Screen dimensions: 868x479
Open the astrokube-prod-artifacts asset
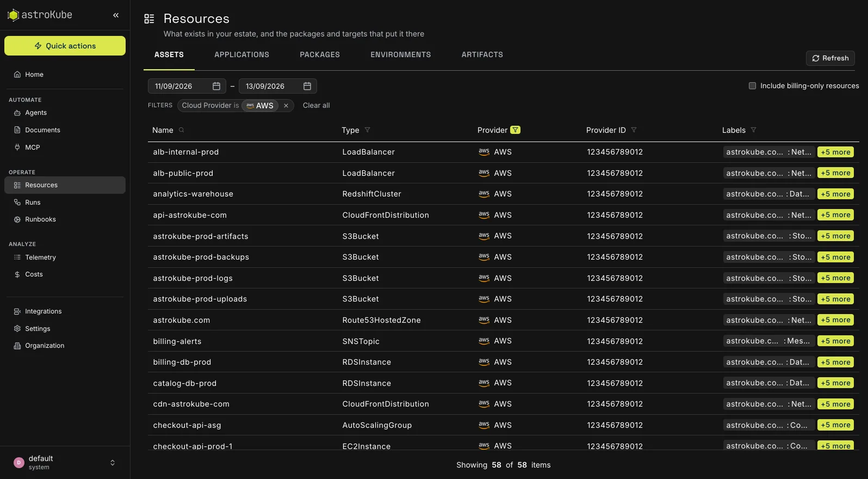click(201, 236)
